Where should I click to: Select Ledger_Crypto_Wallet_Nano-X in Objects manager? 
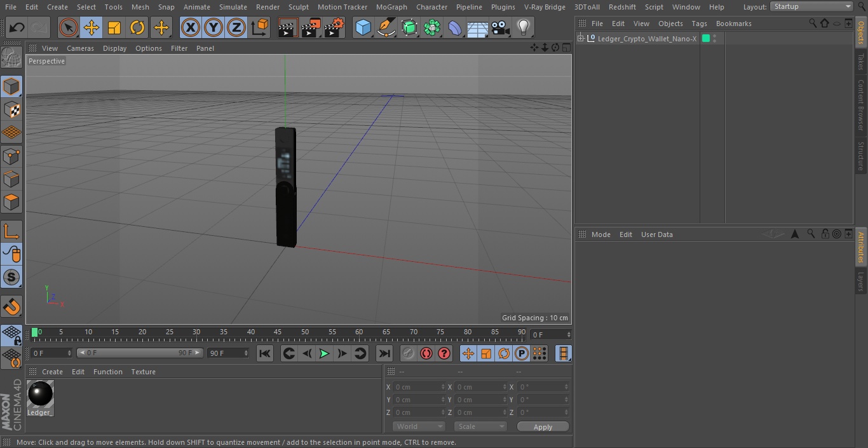pyautogui.click(x=647, y=39)
